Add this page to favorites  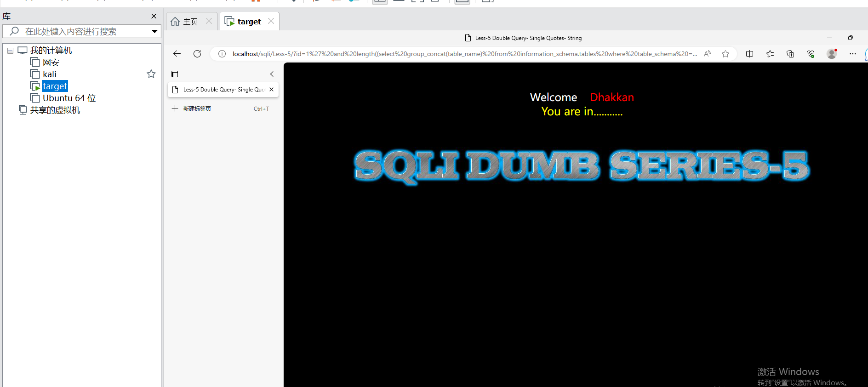pyautogui.click(x=725, y=54)
